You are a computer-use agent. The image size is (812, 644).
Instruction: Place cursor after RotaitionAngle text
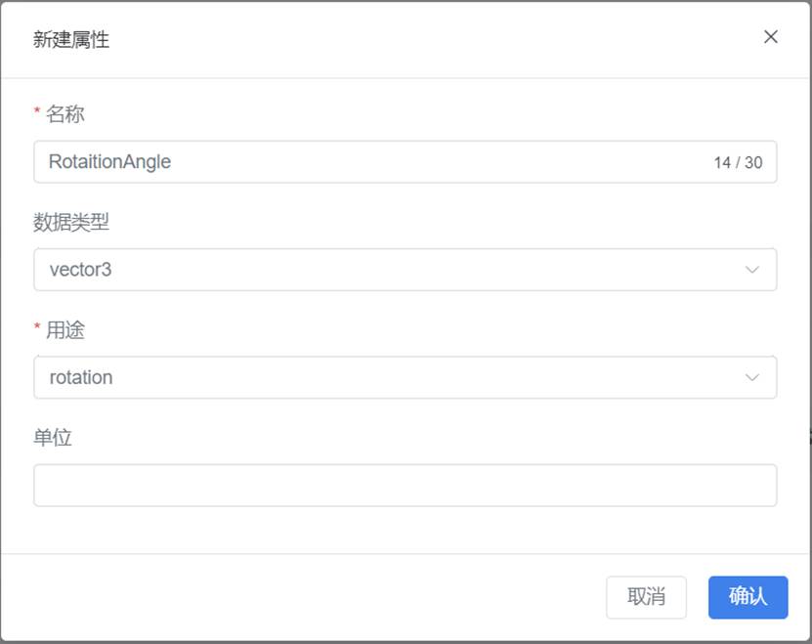coord(171,161)
